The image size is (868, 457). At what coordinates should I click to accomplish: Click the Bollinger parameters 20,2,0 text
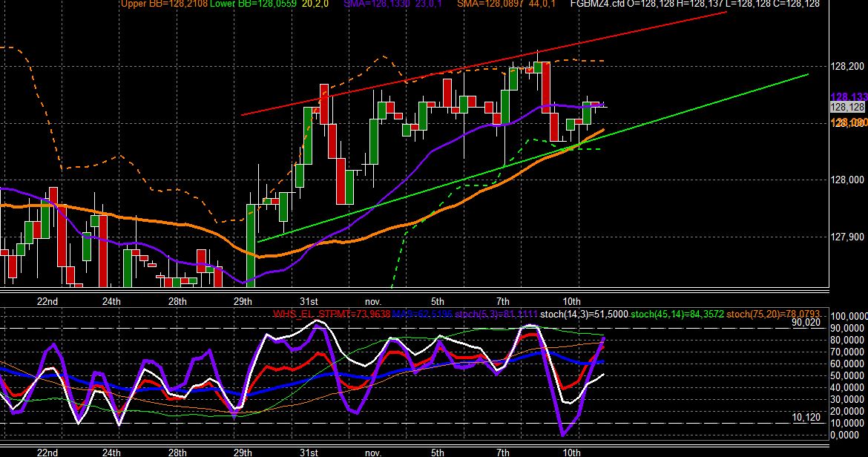[315, 4]
